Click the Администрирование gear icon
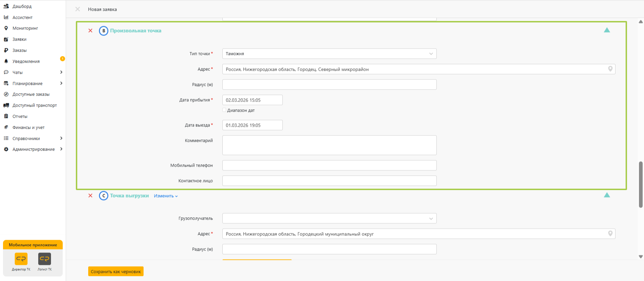Image resolution: width=644 pixels, height=281 pixels. [x=6, y=149]
